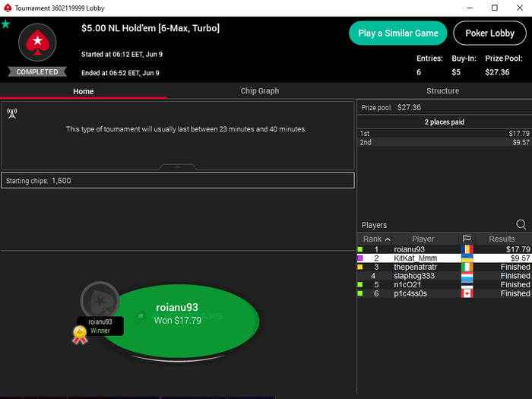The image size is (532, 399).
Task: Click the yellow color tag for thepenatratr
Action: click(360, 267)
